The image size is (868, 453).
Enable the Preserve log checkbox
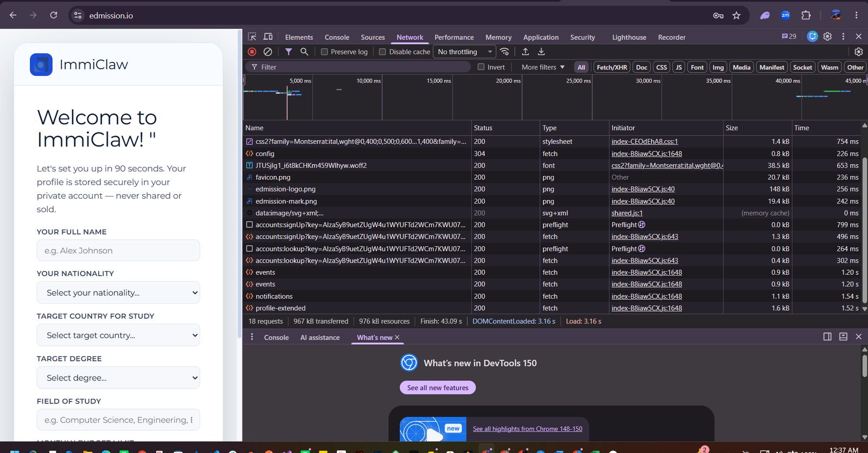(x=324, y=52)
